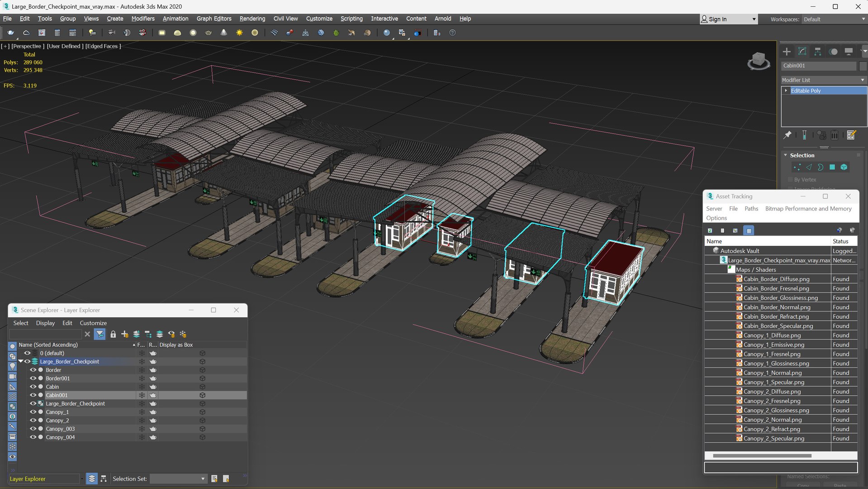The height and width of the screenshot is (489, 868).
Task: Select Element sub-object level cube icon
Action: point(844,167)
